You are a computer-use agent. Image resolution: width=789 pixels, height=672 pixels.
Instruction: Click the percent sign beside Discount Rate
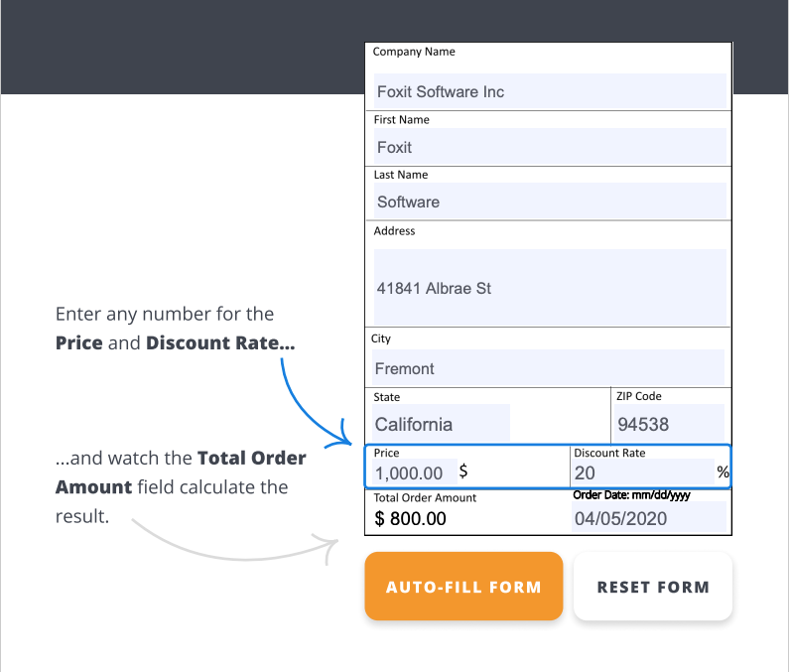[x=723, y=472]
